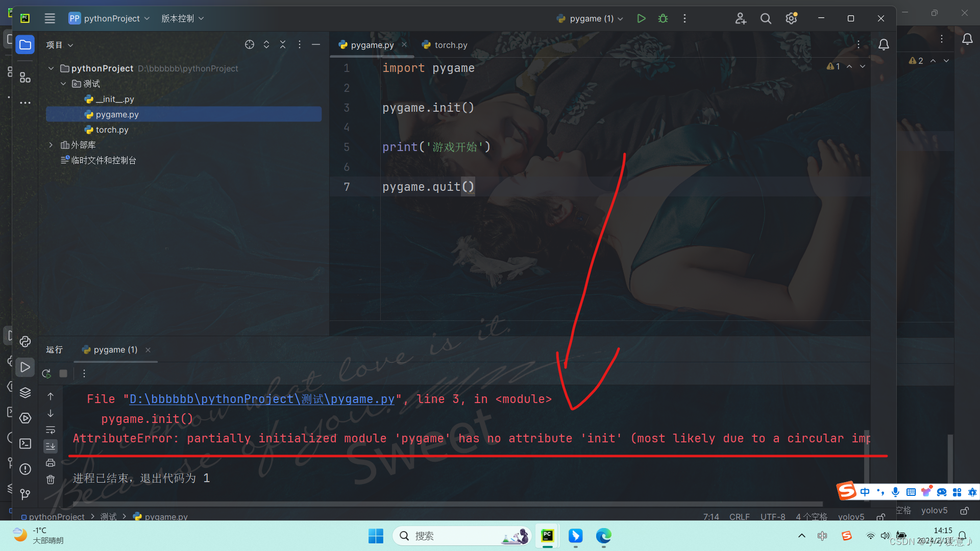This screenshot has height=551, width=980.
Task: Toggle read-only lock in status bar
Action: (x=880, y=517)
